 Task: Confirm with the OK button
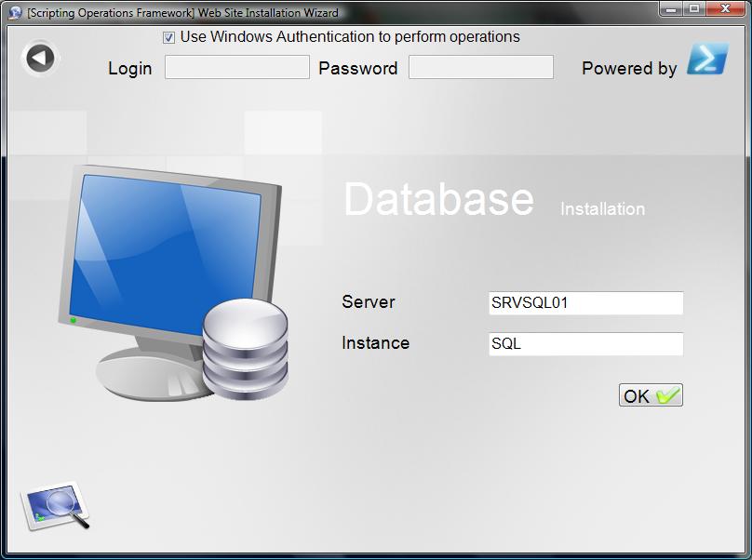[651, 395]
